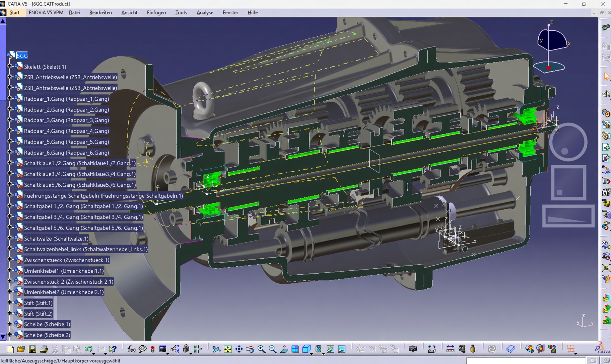The width and height of the screenshot is (611, 364).
Task: Toggle Swap visible space icon
Action: [342, 349]
